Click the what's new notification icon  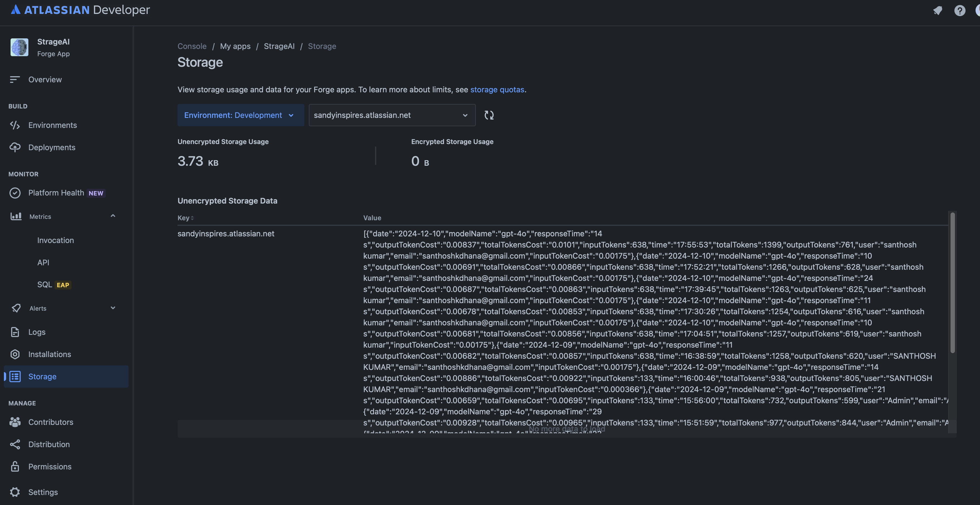[x=937, y=10]
